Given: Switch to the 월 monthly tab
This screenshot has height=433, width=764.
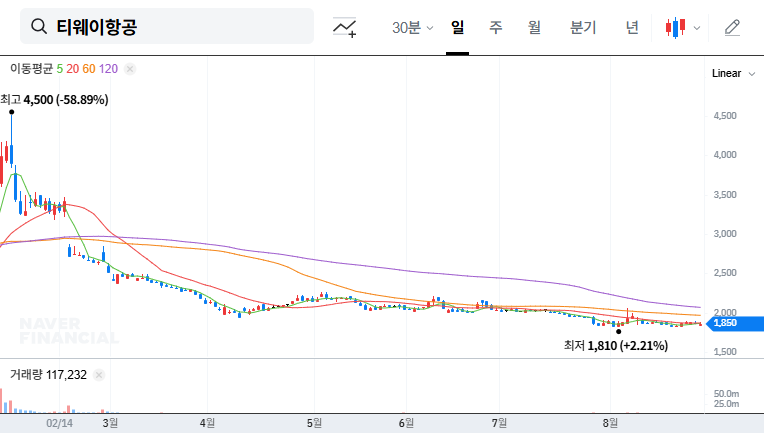Looking at the screenshot, I should point(534,27).
